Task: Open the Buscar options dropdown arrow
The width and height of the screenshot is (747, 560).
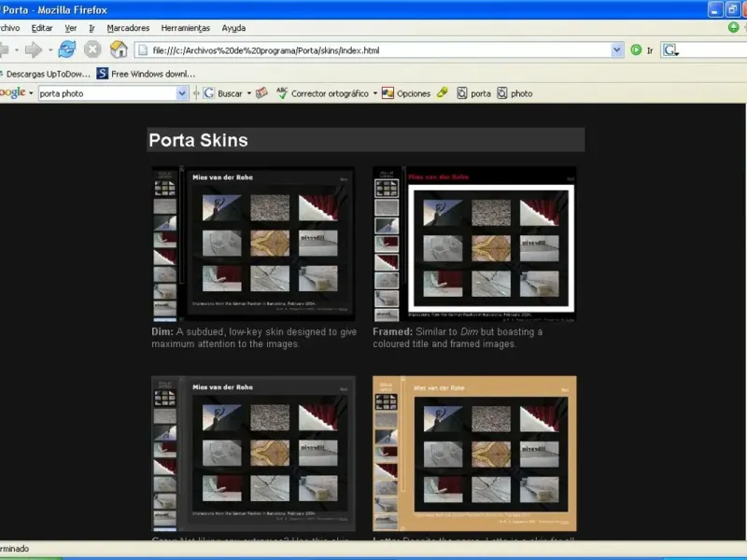Action: tap(248, 93)
